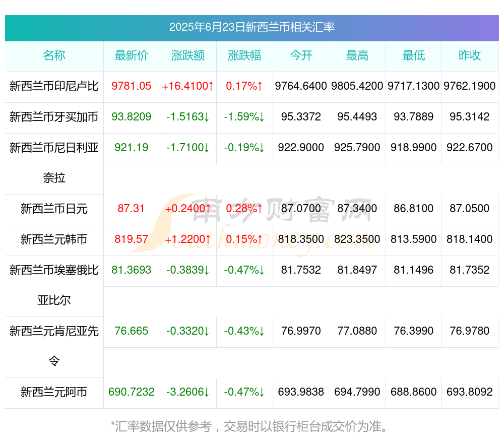Click the change value +0.2400↑

click(x=188, y=208)
